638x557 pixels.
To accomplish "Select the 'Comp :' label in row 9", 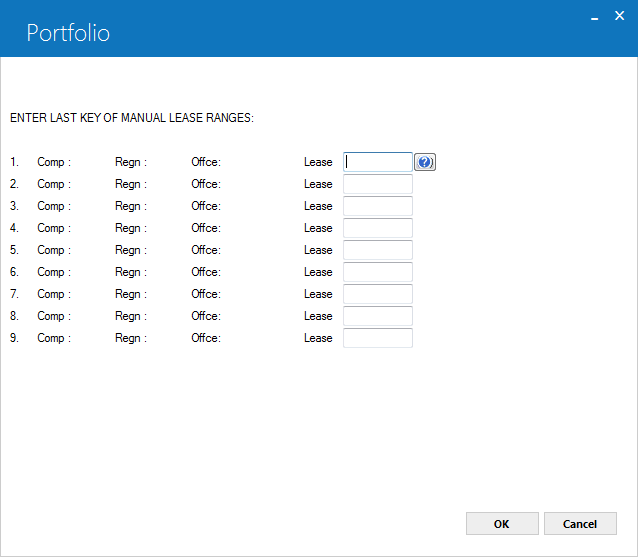I will 54,338.
